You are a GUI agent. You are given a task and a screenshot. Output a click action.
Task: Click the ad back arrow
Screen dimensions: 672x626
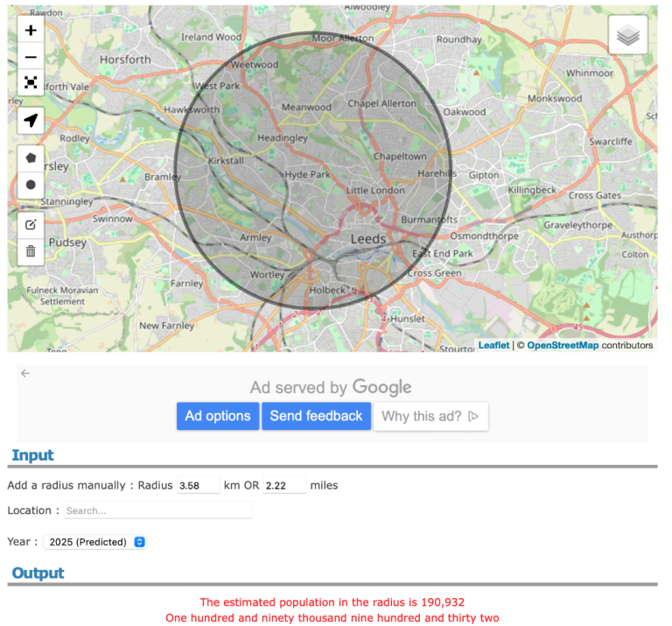[x=25, y=373]
